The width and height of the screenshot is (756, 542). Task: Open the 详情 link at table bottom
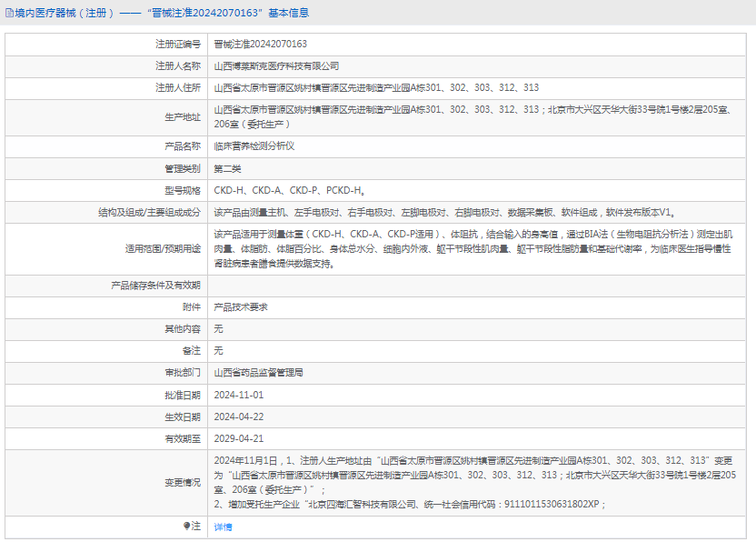pyautogui.click(x=223, y=527)
